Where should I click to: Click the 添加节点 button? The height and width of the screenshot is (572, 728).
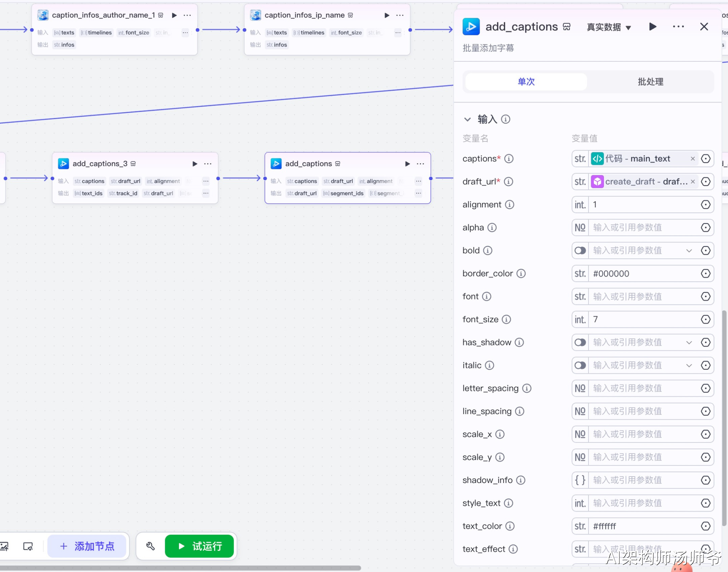click(x=87, y=546)
